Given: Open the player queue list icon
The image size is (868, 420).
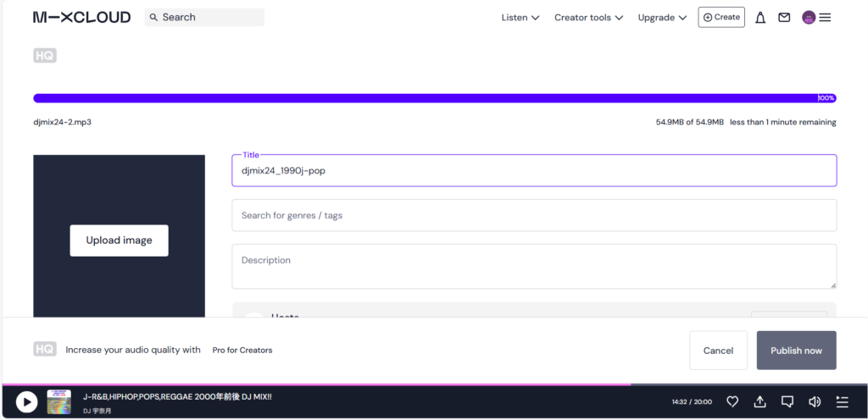Looking at the screenshot, I should pyautogui.click(x=842, y=401).
